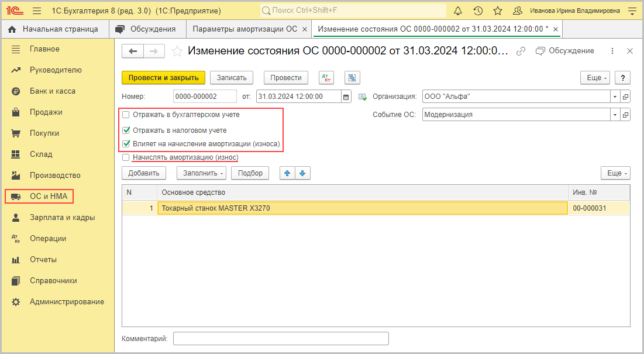Viewport: 644px width, 354px height.
Task: Click inventory number cell 00-000031
Action: 598,208
